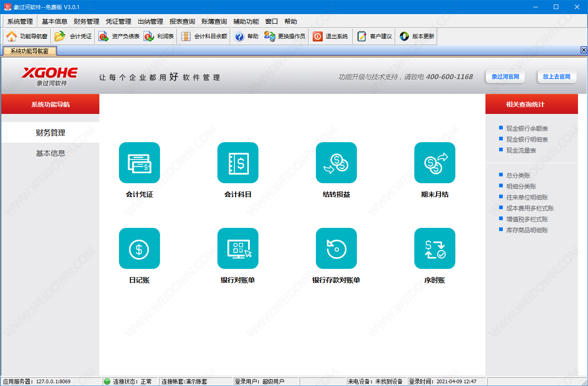Open the 现金流量表 link
The height and width of the screenshot is (386, 588).
coord(521,150)
